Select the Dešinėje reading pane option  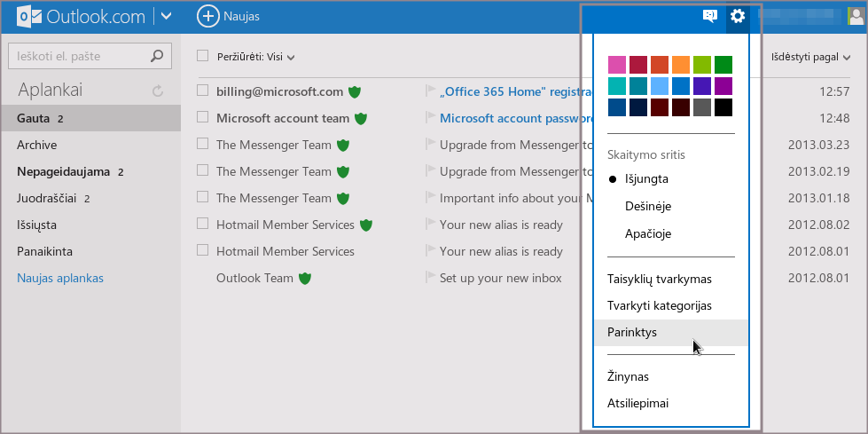click(646, 206)
